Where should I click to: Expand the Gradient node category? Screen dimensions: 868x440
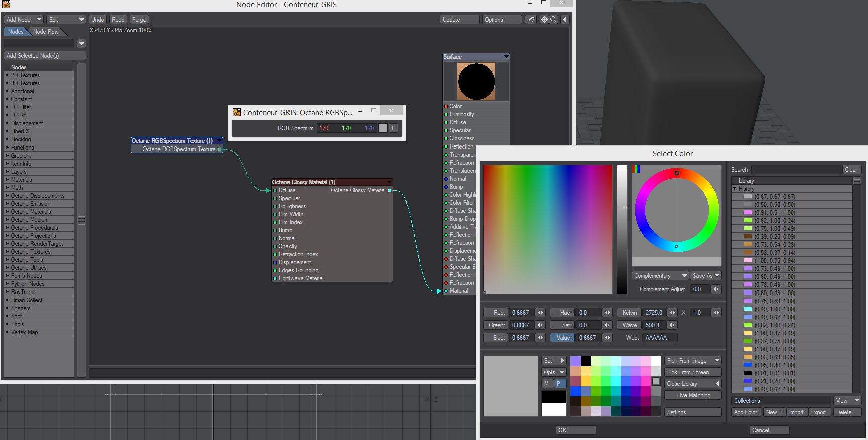click(7, 156)
